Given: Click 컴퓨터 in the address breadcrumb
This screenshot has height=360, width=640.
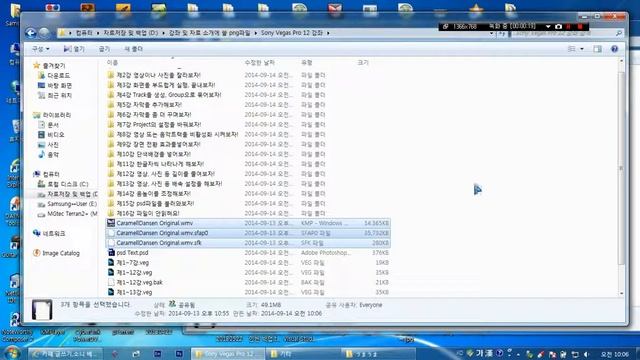Looking at the screenshot, I should coord(84,33).
